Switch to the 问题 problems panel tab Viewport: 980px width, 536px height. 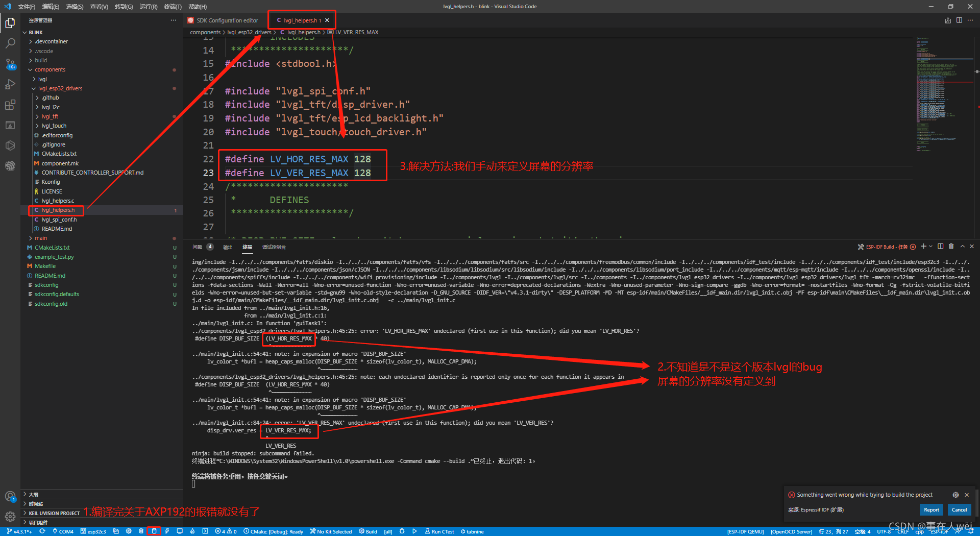pyautogui.click(x=198, y=247)
